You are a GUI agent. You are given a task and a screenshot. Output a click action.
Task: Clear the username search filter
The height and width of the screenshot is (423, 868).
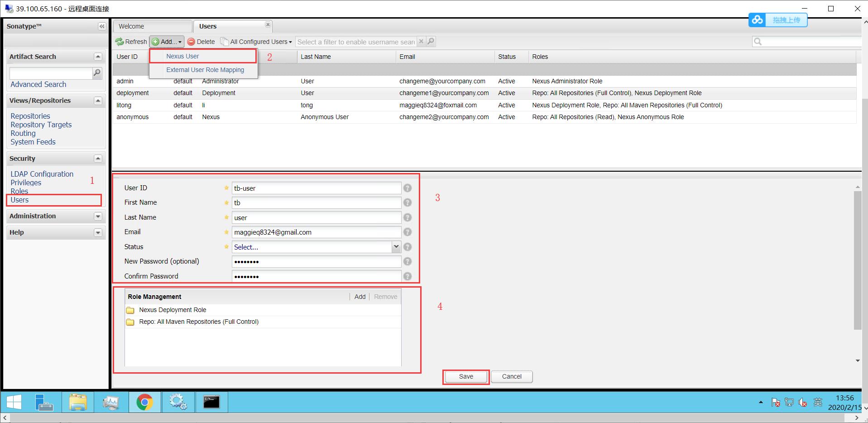[421, 41]
